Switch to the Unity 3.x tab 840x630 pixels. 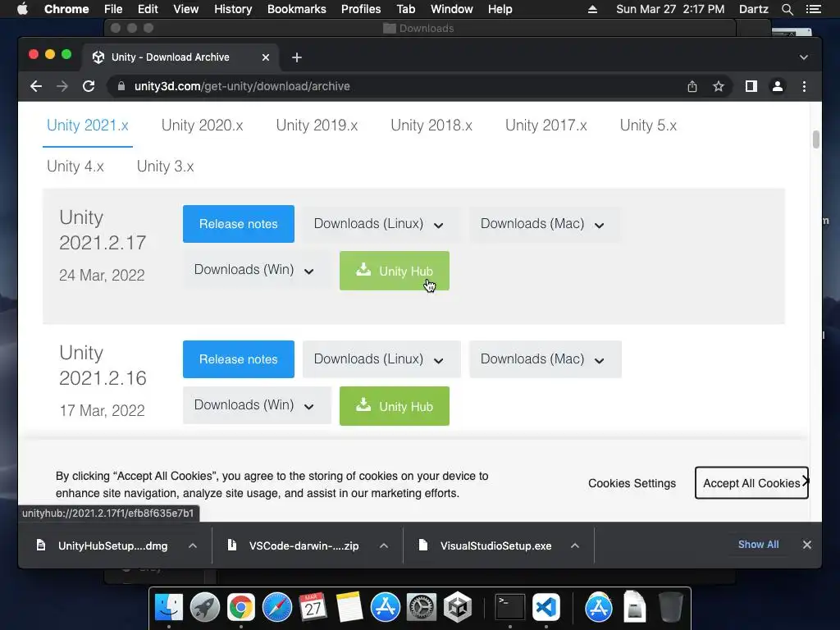[x=165, y=166]
